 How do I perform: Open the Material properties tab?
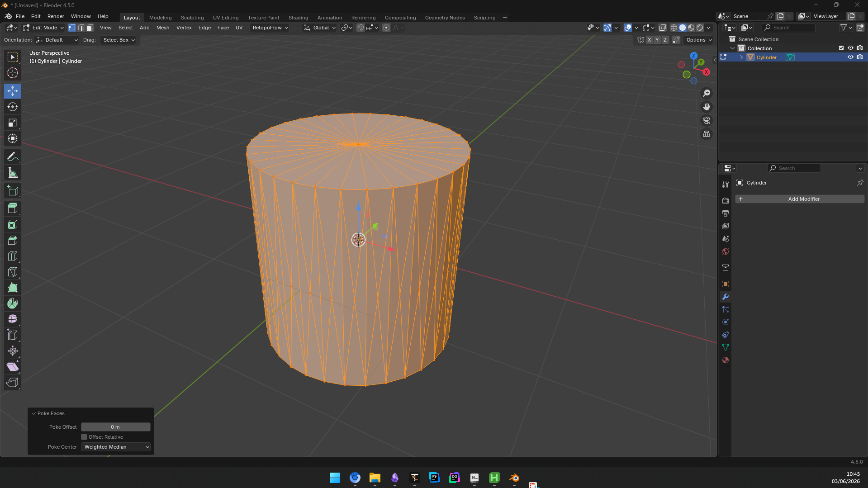(726, 360)
